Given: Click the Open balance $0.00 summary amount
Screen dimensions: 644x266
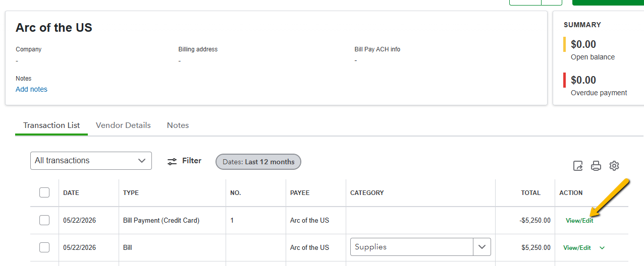Looking at the screenshot, I should (x=583, y=44).
